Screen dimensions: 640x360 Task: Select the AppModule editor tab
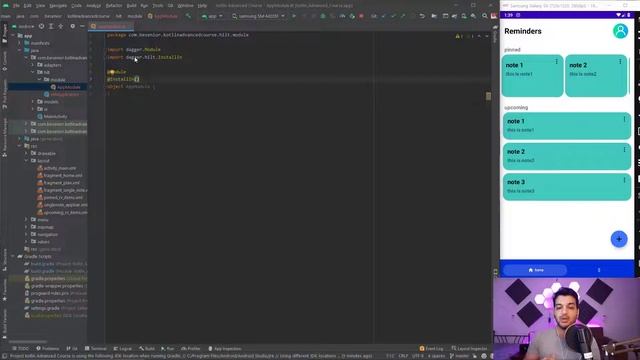[110, 26]
